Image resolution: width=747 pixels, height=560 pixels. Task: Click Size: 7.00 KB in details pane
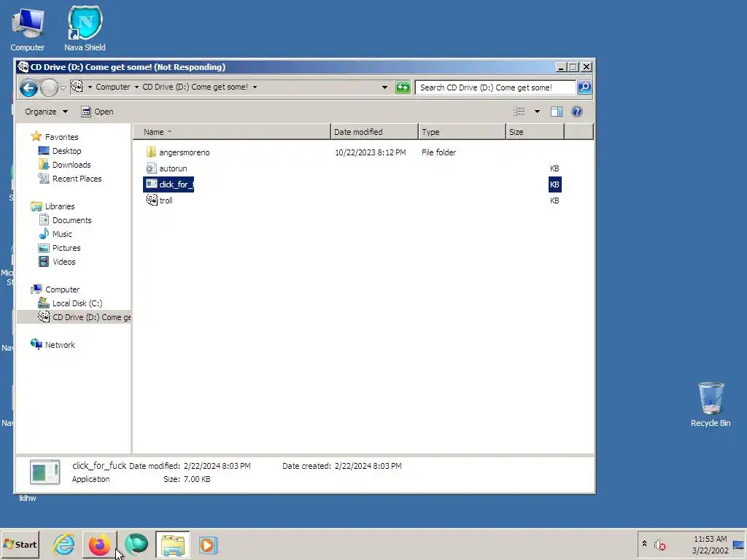tap(187, 479)
